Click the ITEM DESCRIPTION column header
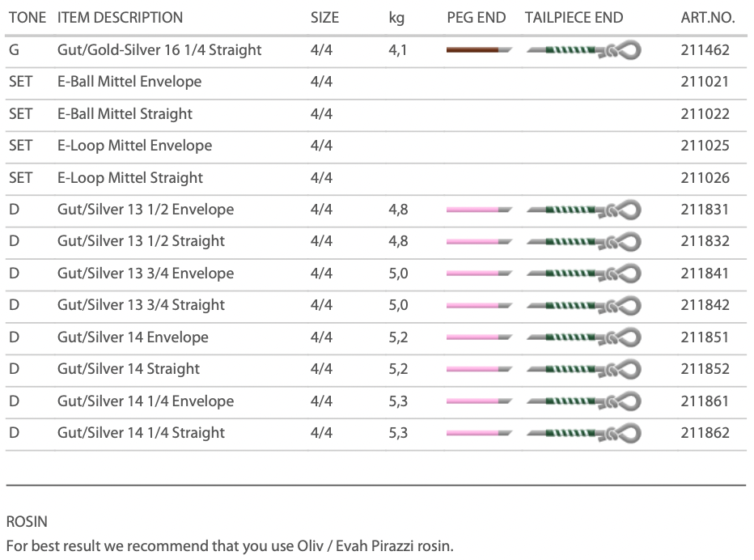 pos(120,17)
